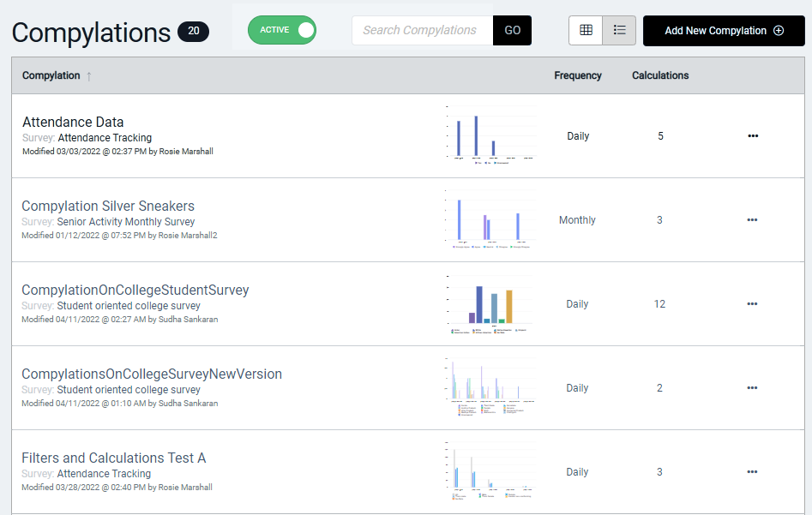
Task: Toggle the ACTIVE switch off
Action: pyautogui.click(x=282, y=30)
